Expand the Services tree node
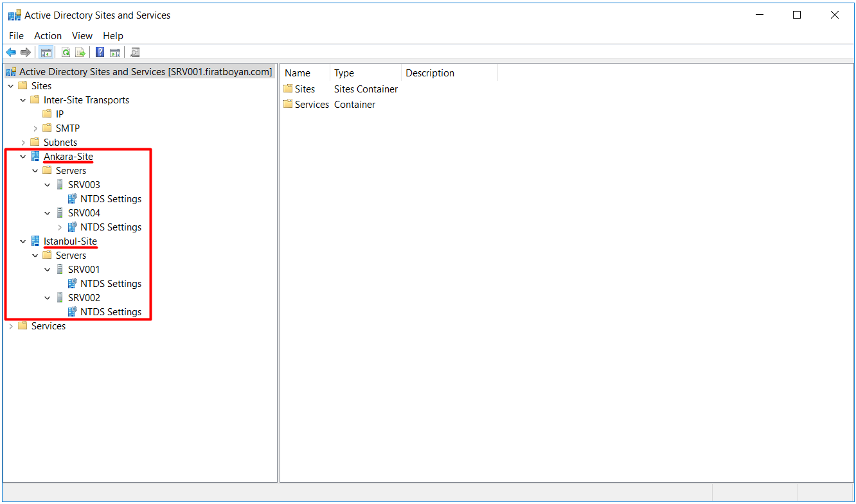Viewport: 856px width, 504px height. pyautogui.click(x=11, y=326)
